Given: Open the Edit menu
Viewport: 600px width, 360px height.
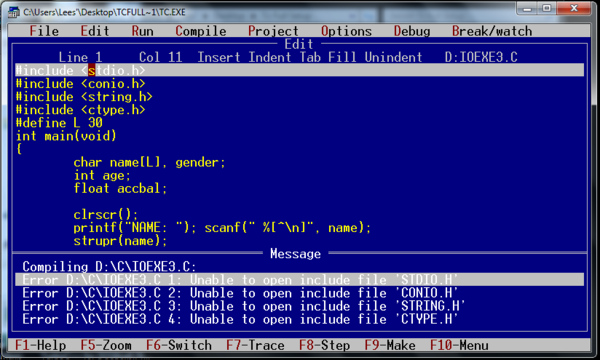Looking at the screenshot, I should point(95,31).
